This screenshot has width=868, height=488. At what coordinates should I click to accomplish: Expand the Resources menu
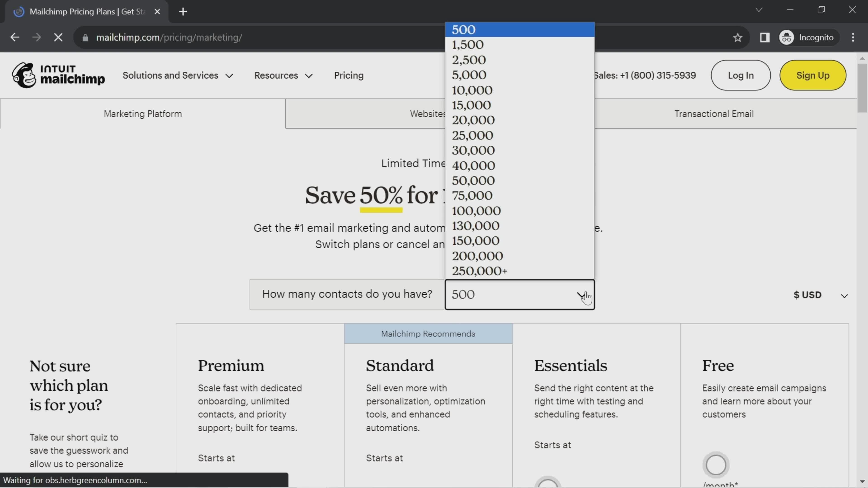click(x=283, y=75)
